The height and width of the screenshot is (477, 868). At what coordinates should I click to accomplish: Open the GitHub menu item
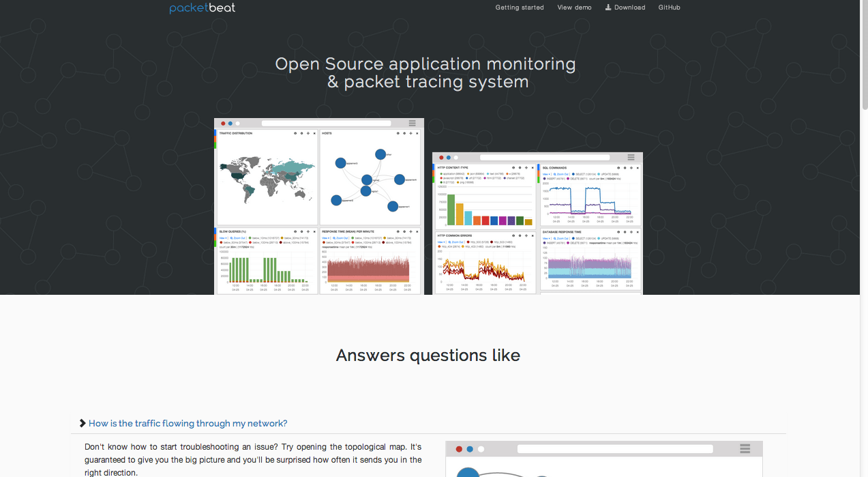pos(669,8)
